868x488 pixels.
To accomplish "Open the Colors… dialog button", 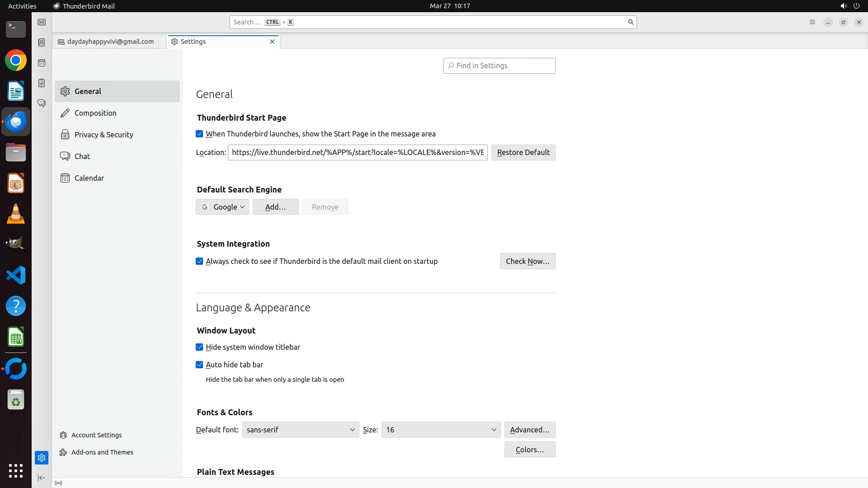I will (529, 450).
